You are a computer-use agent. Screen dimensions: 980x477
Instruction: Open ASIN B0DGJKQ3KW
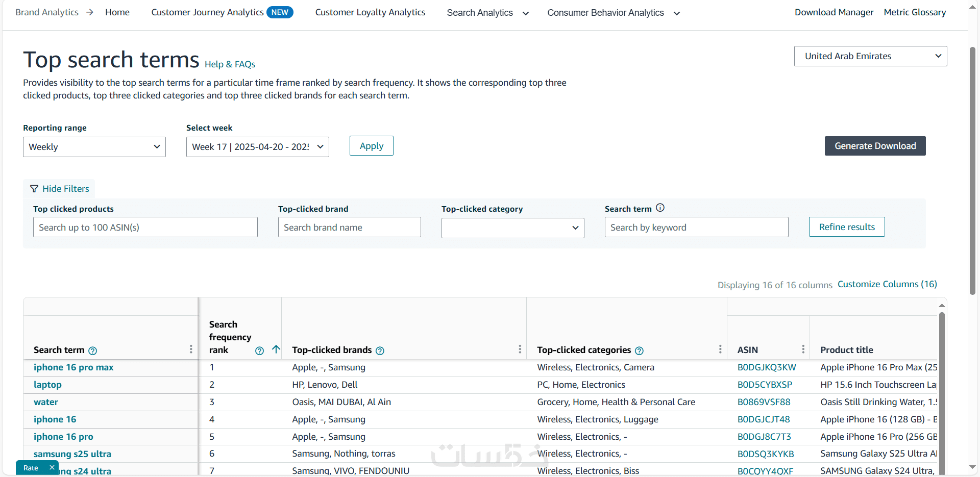[x=767, y=367]
